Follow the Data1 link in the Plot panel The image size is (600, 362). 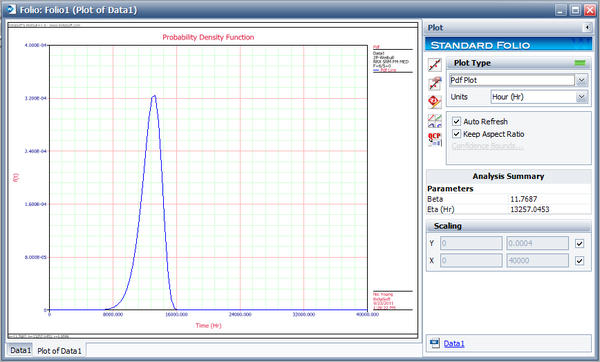click(454, 344)
